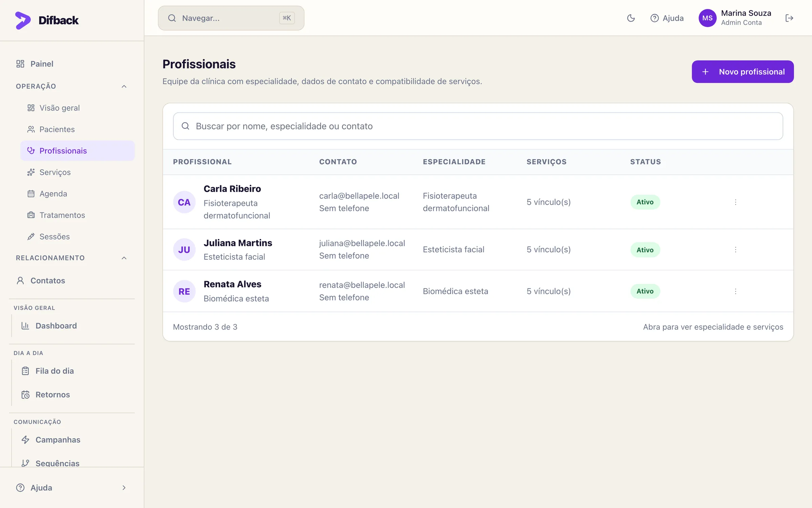The image size is (812, 508).
Task: Click the Sequências branch icon
Action: [x=25, y=463]
